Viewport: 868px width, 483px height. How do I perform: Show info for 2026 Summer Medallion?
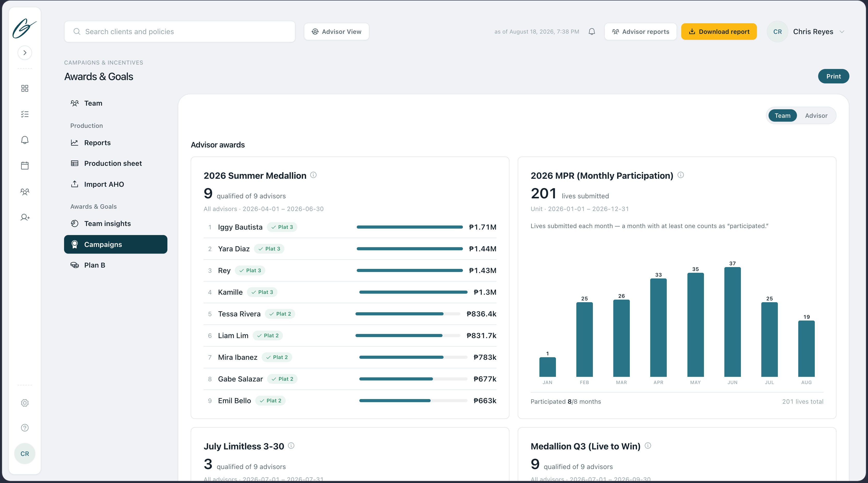point(313,175)
